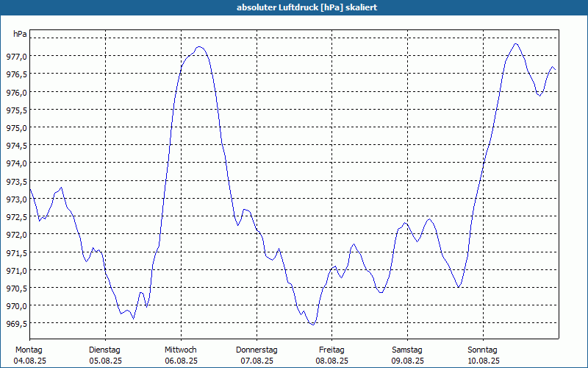The width and height of the screenshot is (588, 368).
Task: Select the 976,0 axis value
Action: 17,92
